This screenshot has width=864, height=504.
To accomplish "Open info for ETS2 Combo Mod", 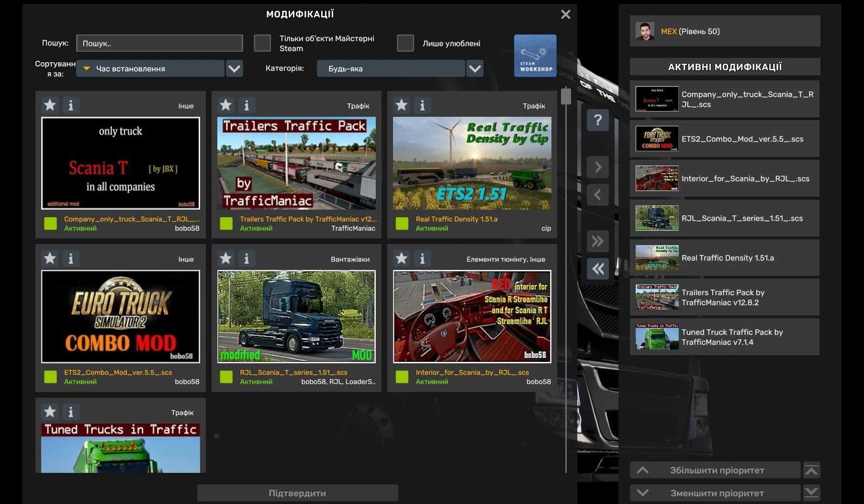I will (71, 258).
